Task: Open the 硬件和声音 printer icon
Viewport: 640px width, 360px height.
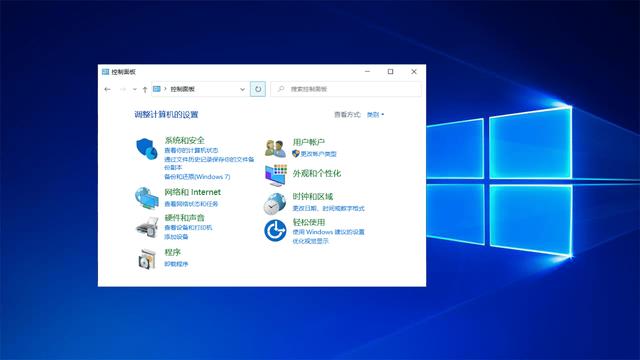Action: click(147, 227)
